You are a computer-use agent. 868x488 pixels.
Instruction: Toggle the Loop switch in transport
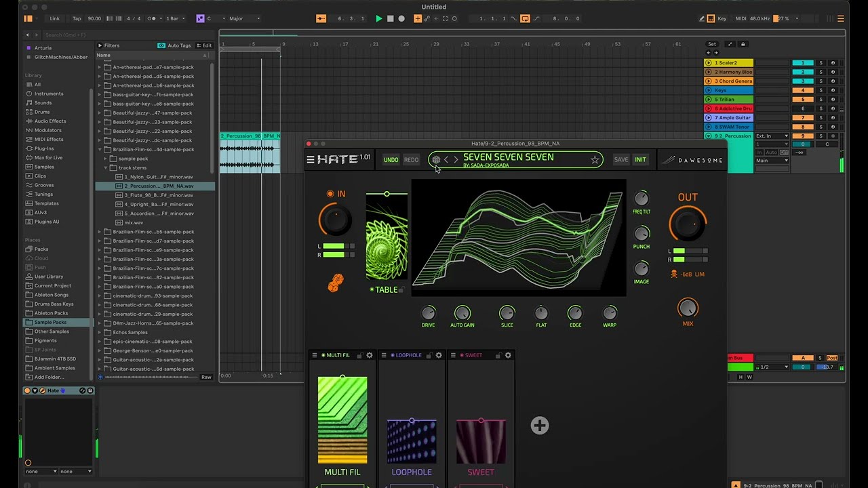point(525,19)
